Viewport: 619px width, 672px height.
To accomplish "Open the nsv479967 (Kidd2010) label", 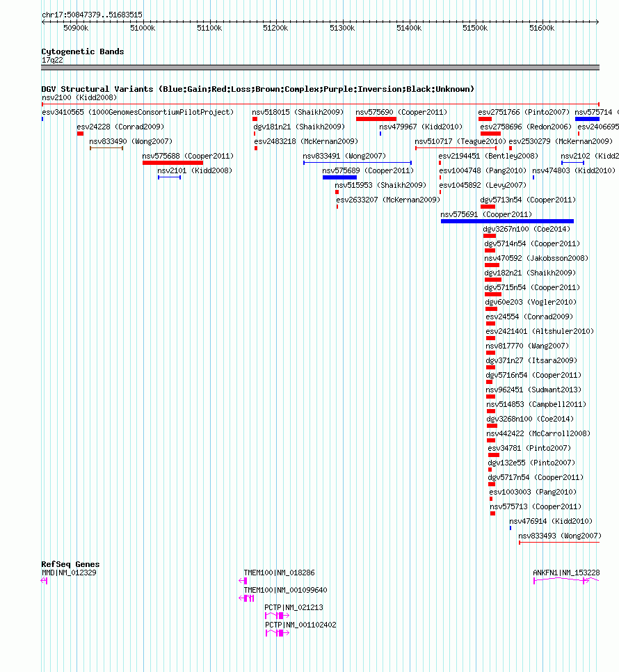I will point(421,127).
